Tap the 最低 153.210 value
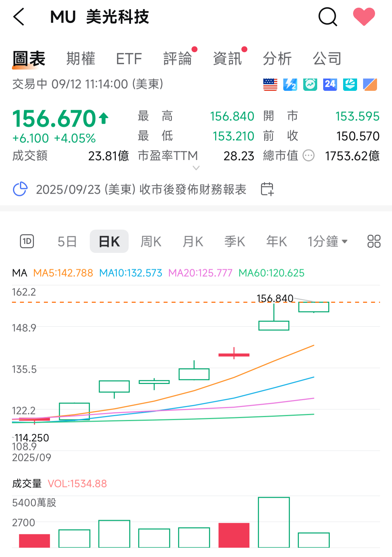Viewport: 392px width, 557px height. tap(233, 136)
